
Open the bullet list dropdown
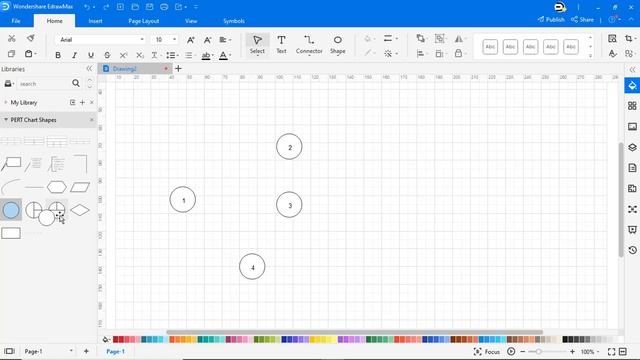click(x=172, y=55)
